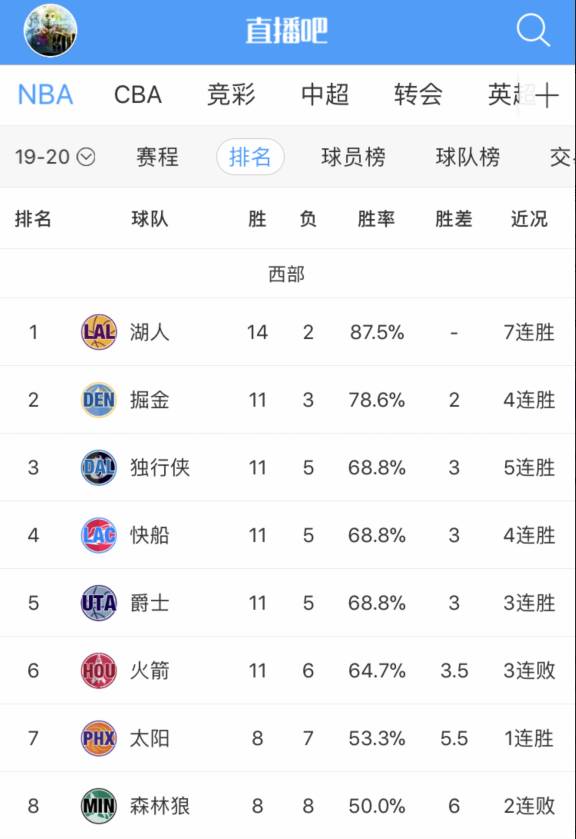This screenshot has width=576, height=839.
Task: Open the Rockets HOU team logo
Action: tap(98, 670)
